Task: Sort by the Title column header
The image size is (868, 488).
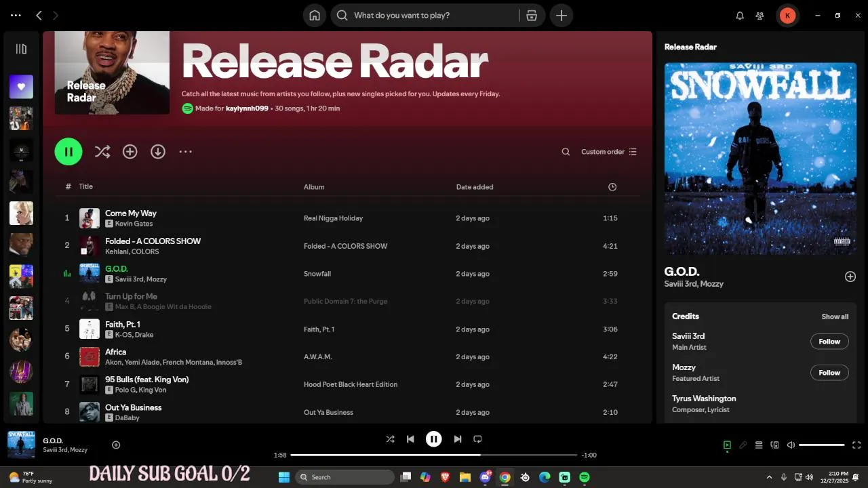Action: pos(86,186)
